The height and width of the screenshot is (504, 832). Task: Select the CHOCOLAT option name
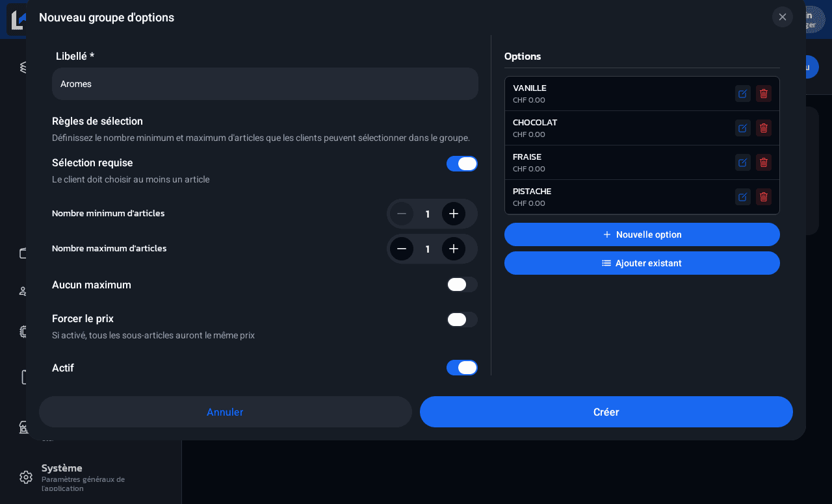pos(535,122)
